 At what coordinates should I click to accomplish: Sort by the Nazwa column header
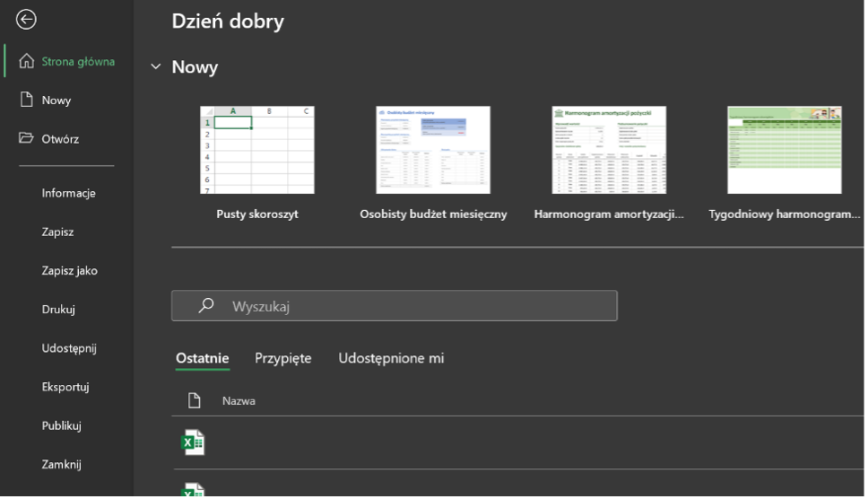click(x=239, y=401)
